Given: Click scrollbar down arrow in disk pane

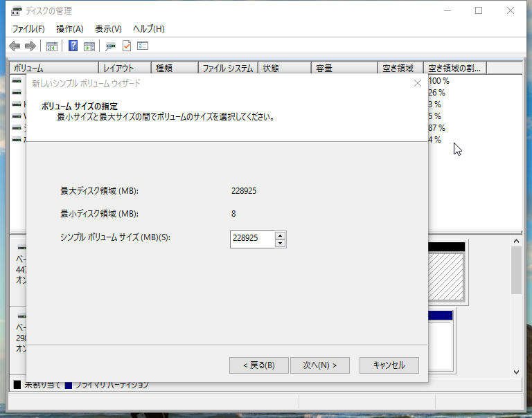Looking at the screenshot, I should pos(516,372).
